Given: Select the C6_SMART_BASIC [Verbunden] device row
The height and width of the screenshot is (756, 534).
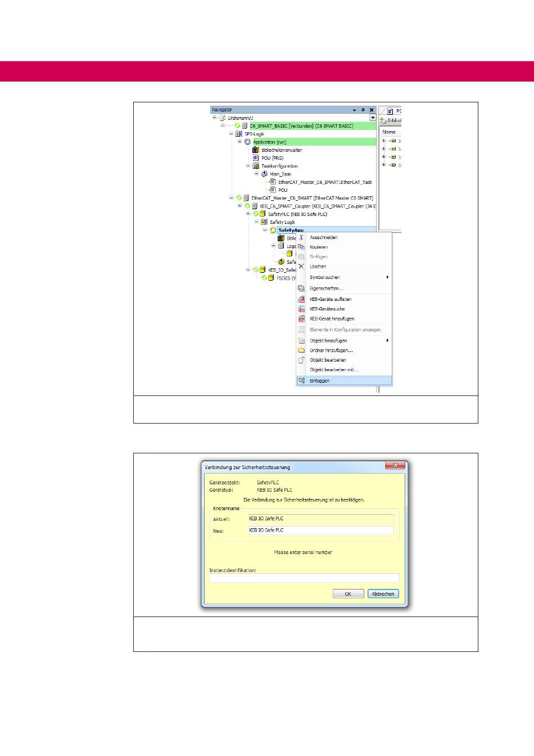Looking at the screenshot, I should [313, 126].
